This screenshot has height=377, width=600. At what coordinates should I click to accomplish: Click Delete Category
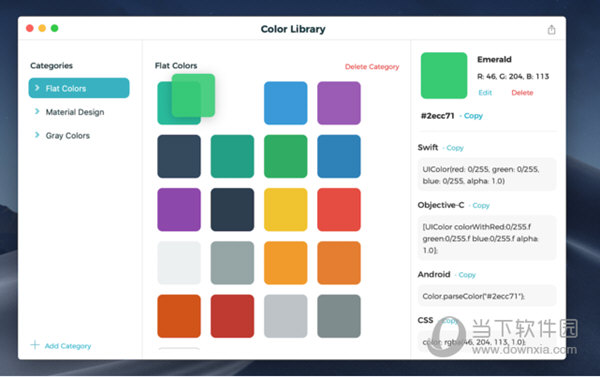click(372, 67)
